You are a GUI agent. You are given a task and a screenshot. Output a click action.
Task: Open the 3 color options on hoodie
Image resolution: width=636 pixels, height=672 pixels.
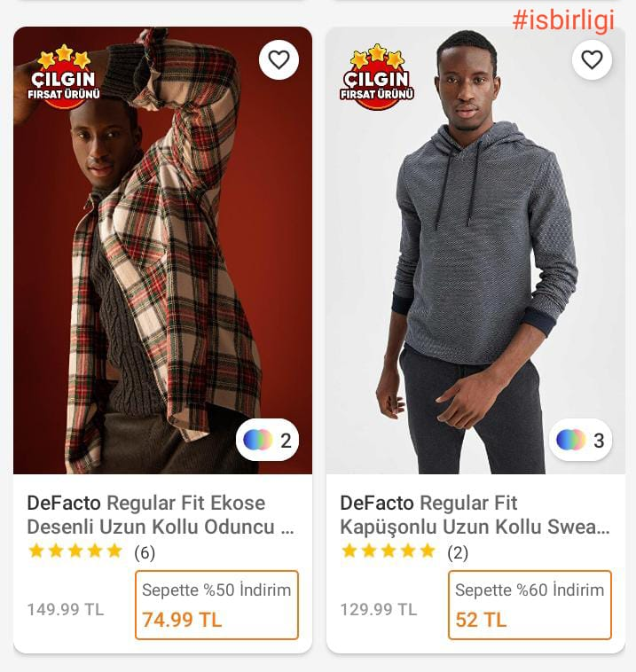click(x=581, y=440)
